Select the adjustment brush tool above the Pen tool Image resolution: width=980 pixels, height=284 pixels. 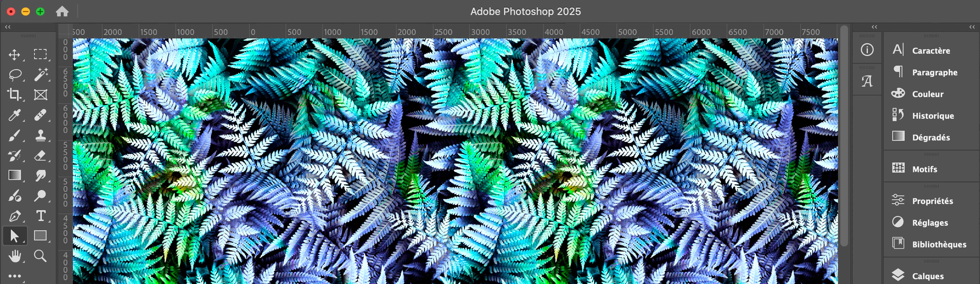click(14, 195)
